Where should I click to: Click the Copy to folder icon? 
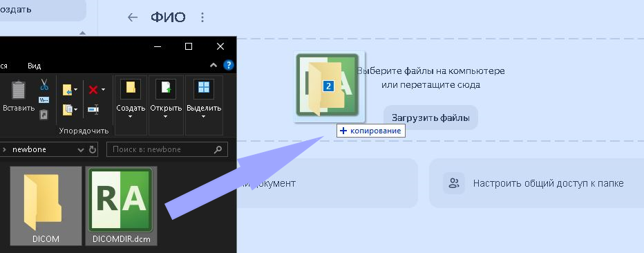pyautogui.click(x=68, y=110)
